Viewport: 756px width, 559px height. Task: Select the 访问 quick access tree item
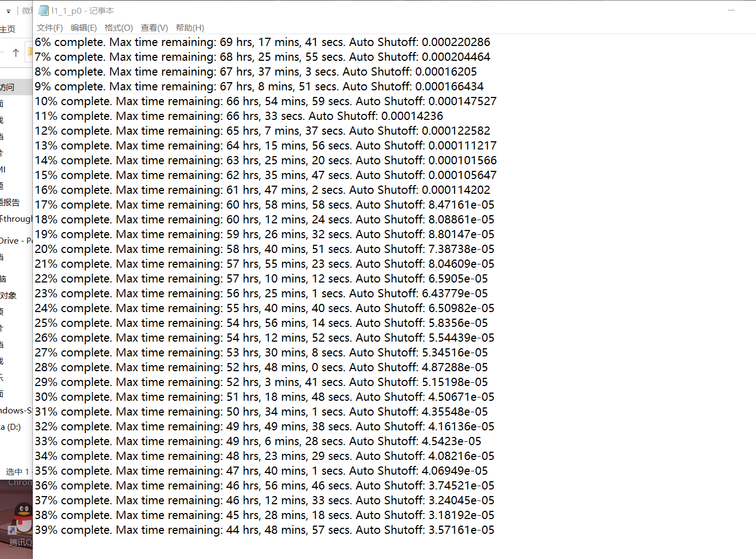pos(8,87)
